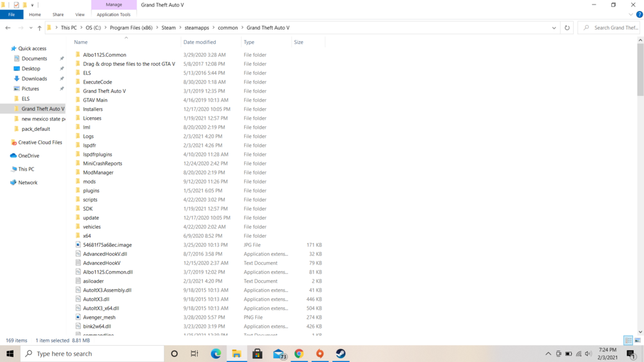644x362 pixels.
Task: Expand the ribbon chevron
Action: pyautogui.click(x=630, y=14)
